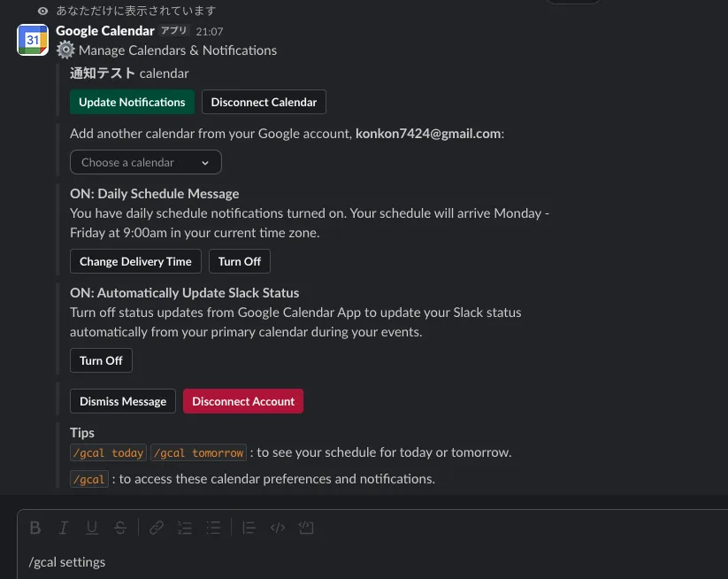
Task: Click the 21:07 message timestamp
Action: 210,32
